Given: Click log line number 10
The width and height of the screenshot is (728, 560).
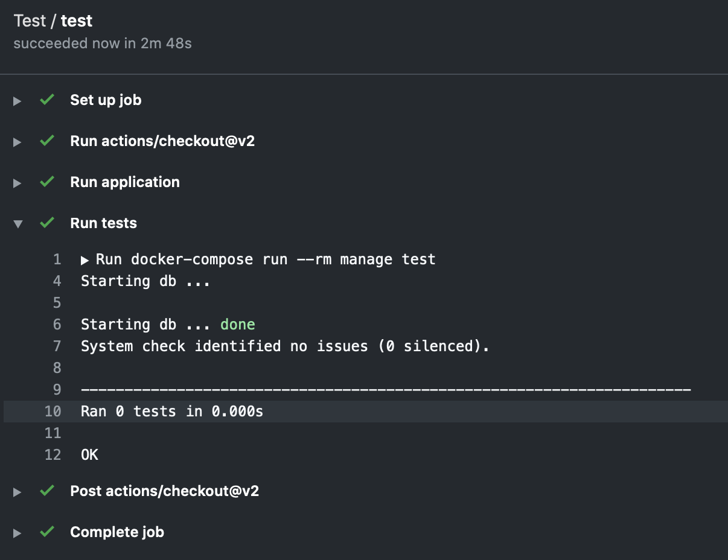Looking at the screenshot, I should 53,412.
